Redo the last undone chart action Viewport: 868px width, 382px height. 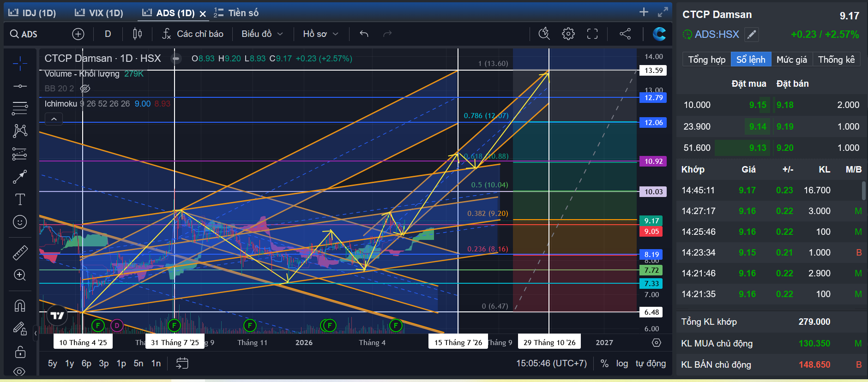tap(387, 34)
